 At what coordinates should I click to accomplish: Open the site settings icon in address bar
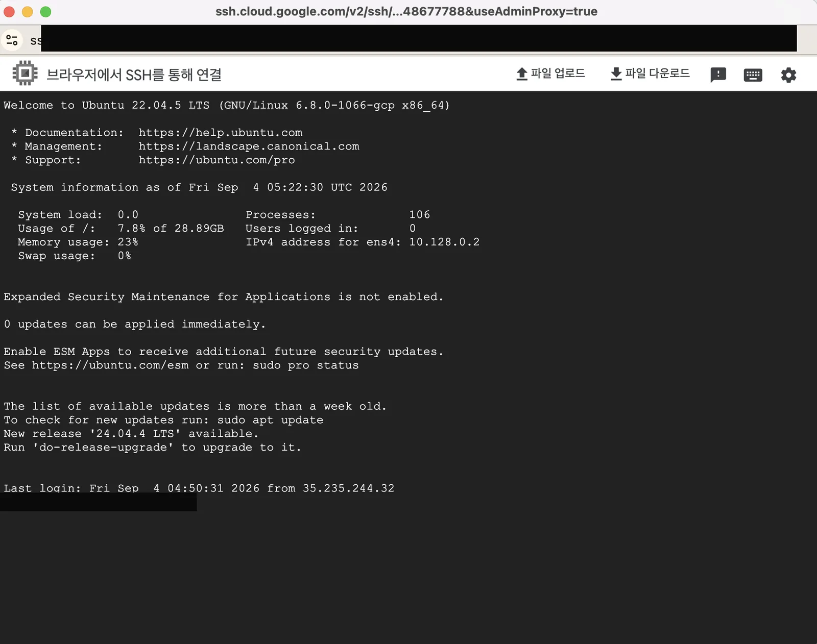[x=12, y=40]
